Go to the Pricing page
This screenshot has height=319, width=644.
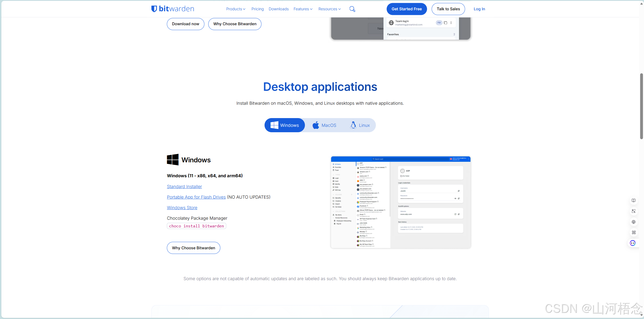(x=258, y=9)
